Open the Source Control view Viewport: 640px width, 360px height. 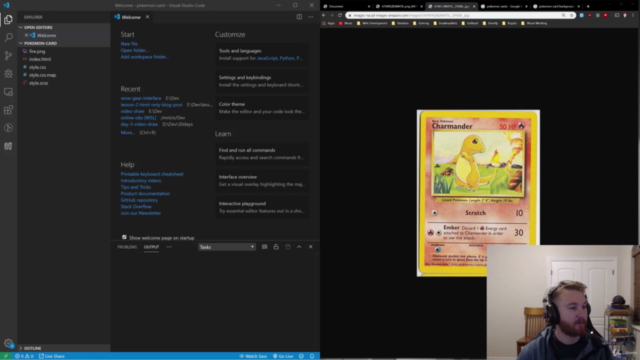(8, 56)
